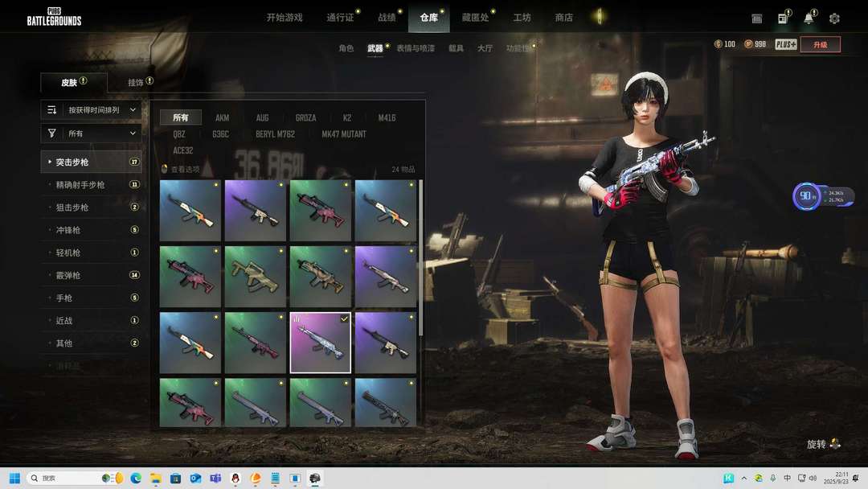The width and height of the screenshot is (868, 489).
Task: Toggle the 查看选项 view options control
Action: [180, 169]
